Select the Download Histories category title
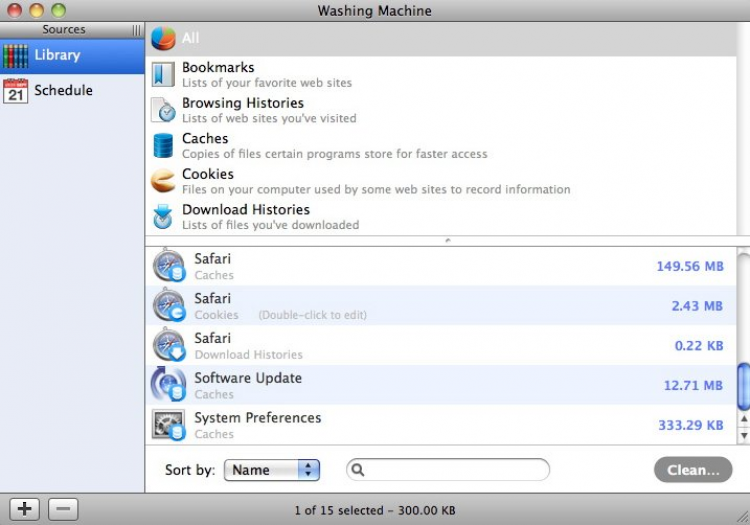This screenshot has width=750, height=525. tap(246, 209)
